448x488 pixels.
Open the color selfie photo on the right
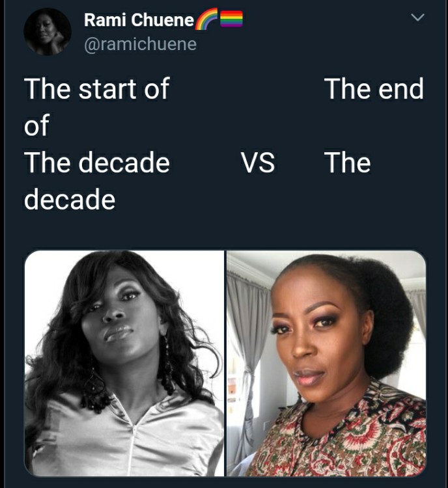(326, 363)
